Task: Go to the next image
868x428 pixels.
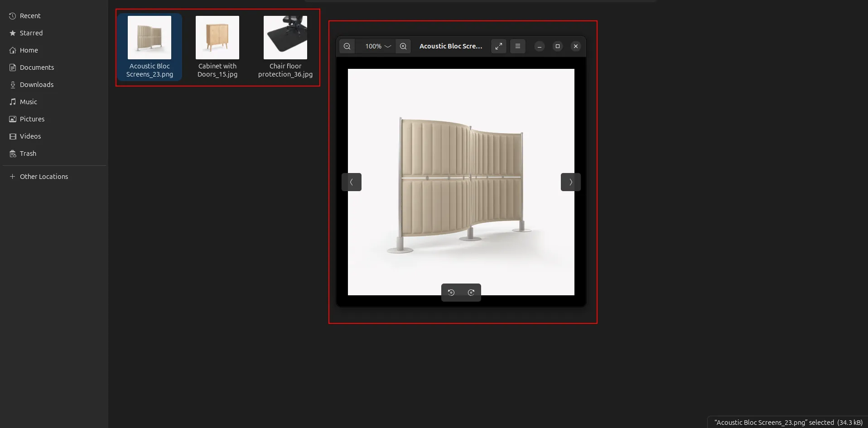Action: pos(570,182)
